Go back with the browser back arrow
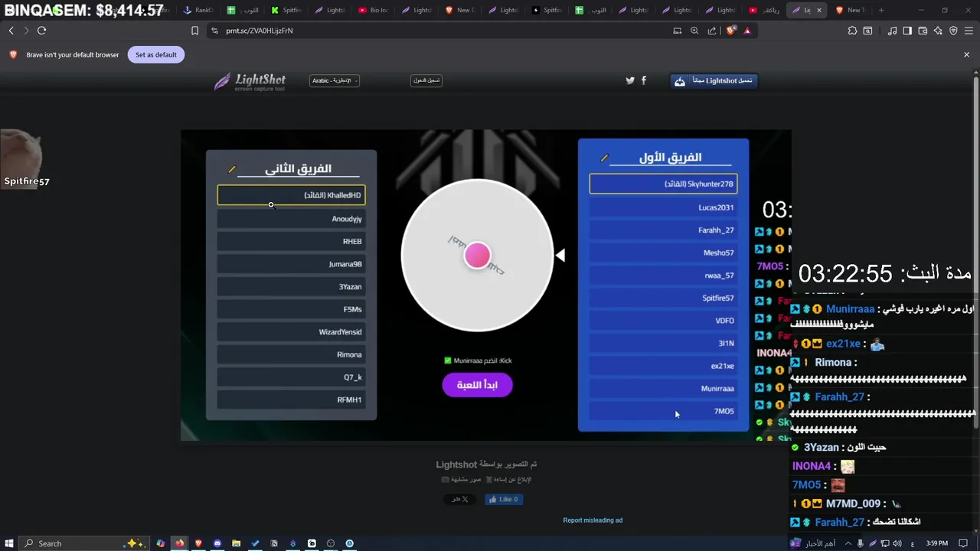 tap(11, 31)
